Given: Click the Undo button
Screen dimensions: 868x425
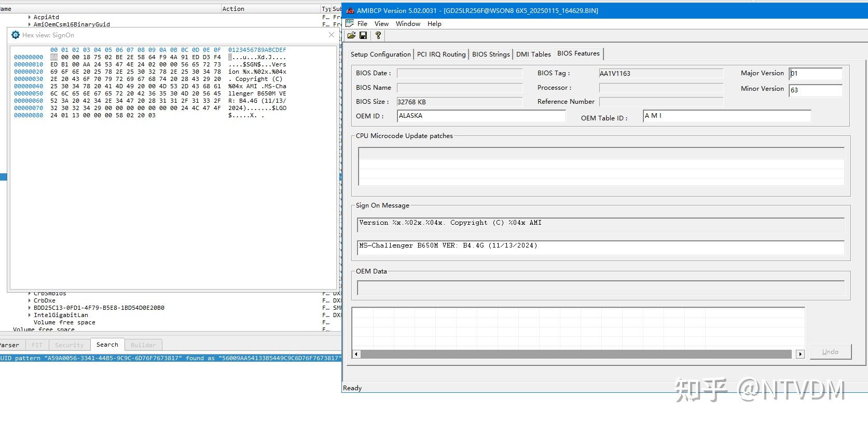Looking at the screenshot, I should (x=830, y=351).
